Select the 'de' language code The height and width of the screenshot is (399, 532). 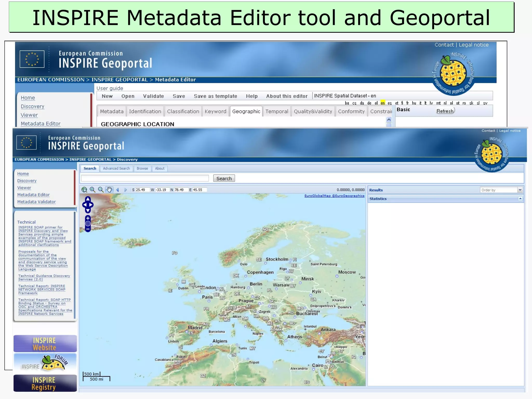tap(369, 103)
